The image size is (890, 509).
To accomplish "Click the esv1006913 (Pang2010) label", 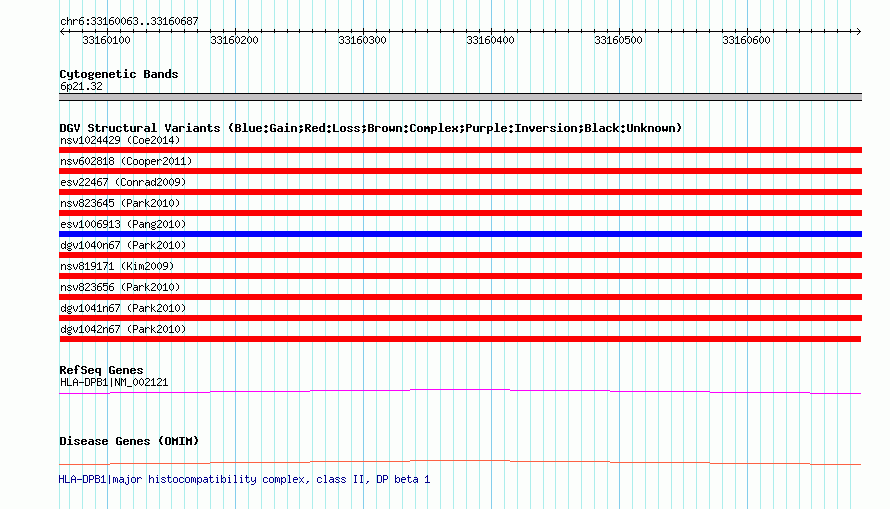I will tap(123, 224).
